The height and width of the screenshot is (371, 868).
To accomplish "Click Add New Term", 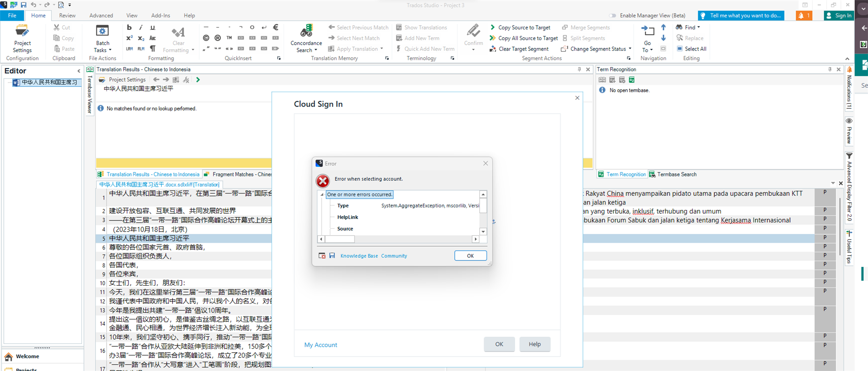I will (x=418, y=38).
